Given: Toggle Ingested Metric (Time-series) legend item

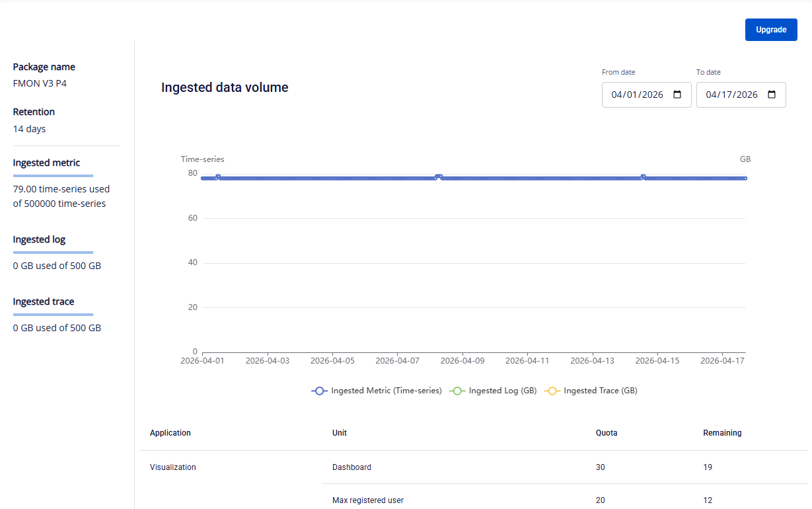Looking at the screenshot, I should click(x=386, y=391).
